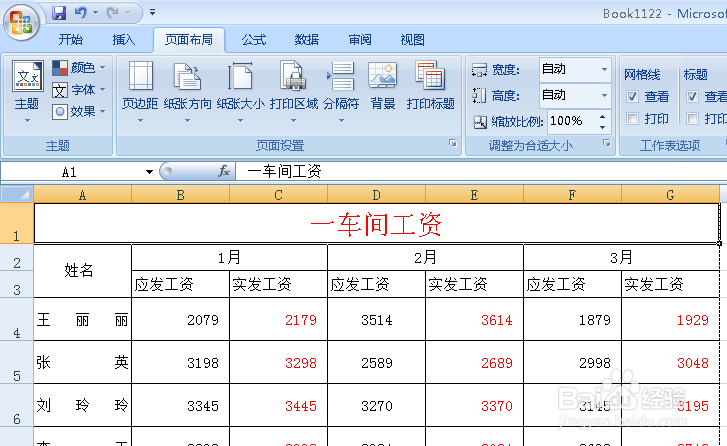727x446 pixels.
Task: Select row 6 header
Action: click(17, 405)
